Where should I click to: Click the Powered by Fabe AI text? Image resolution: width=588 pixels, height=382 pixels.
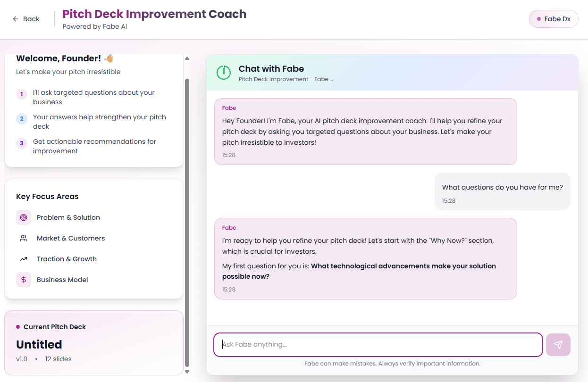click(95, 27)
